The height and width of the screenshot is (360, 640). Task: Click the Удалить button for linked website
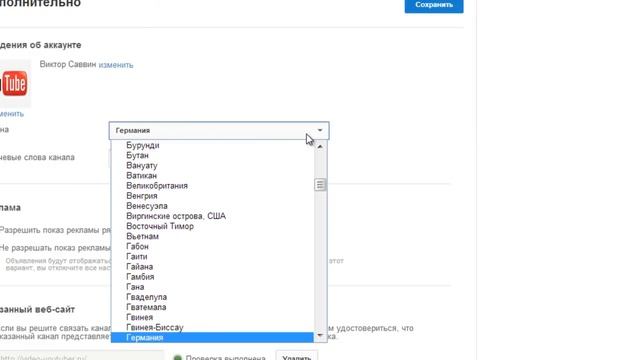tap(297, 356)
